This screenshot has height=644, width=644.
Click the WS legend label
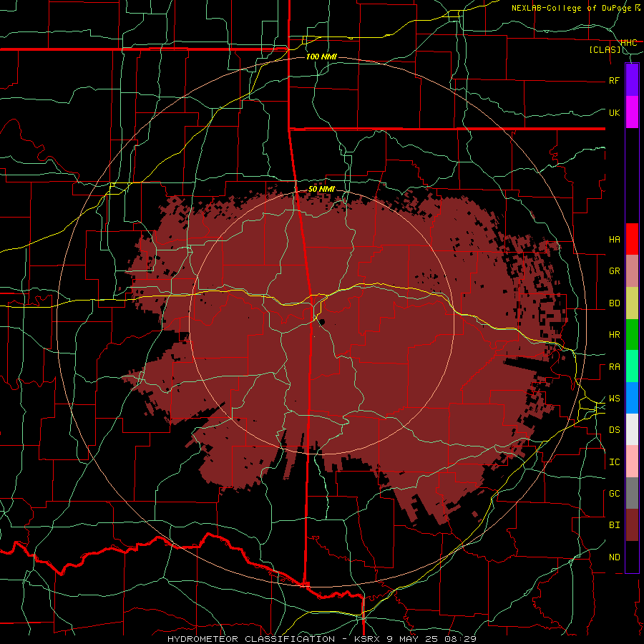615,399
